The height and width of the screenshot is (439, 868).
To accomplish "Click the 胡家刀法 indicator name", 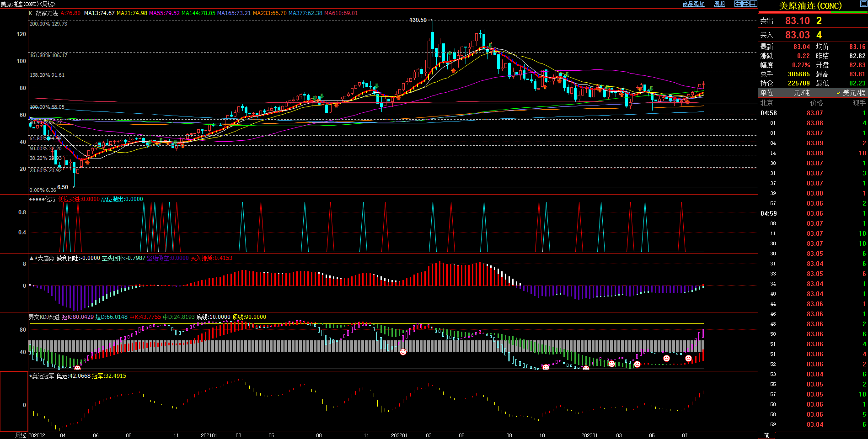I will (x=47, y=13).
